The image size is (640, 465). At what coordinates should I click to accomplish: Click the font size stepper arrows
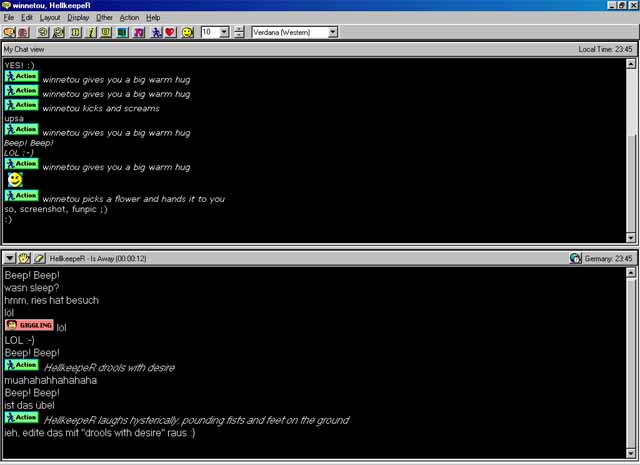(239, 32)
